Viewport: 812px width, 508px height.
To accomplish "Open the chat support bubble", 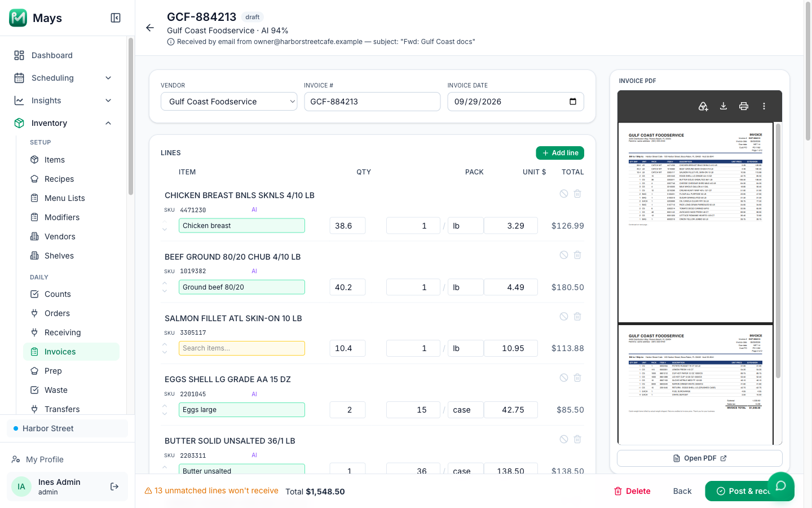I will (x=781, y=486).
